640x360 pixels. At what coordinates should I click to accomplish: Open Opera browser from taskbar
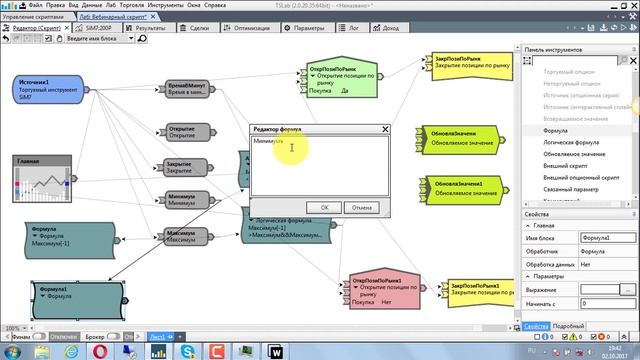(100, 352)
